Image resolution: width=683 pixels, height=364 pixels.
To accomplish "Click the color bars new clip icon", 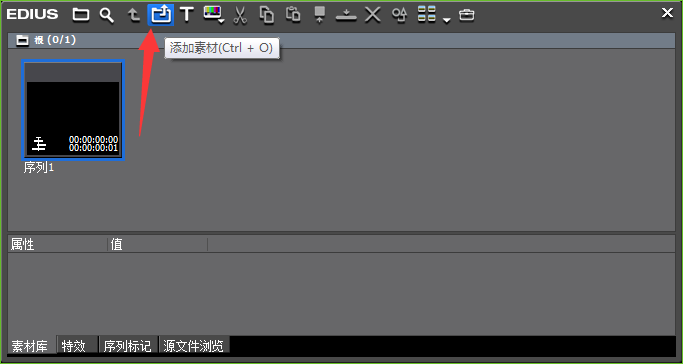I will click(212, 13).
